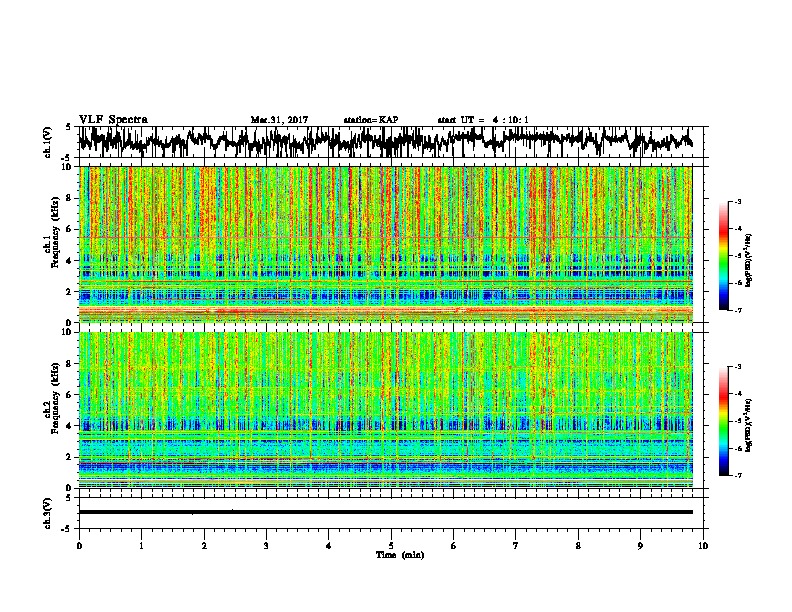
Task: Click the "-3" label on lower colorbar
Action: [x=737, y=367]
